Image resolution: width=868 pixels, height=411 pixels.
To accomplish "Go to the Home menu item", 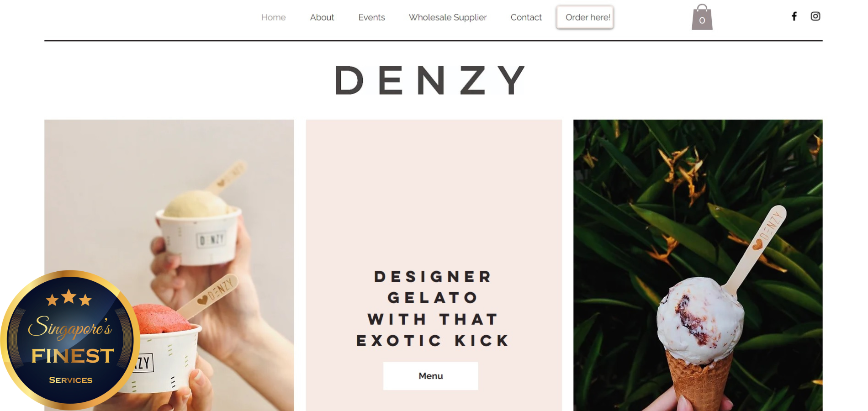I will click(274, 17).
